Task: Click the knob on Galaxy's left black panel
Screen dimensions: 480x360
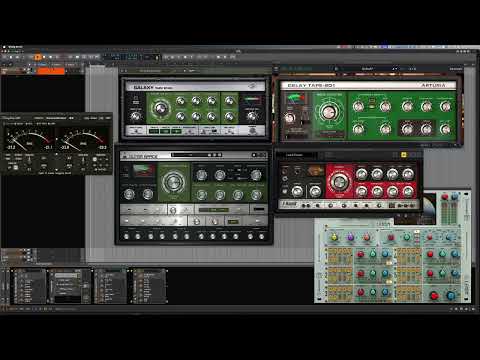Action: [x=135, y=116]
